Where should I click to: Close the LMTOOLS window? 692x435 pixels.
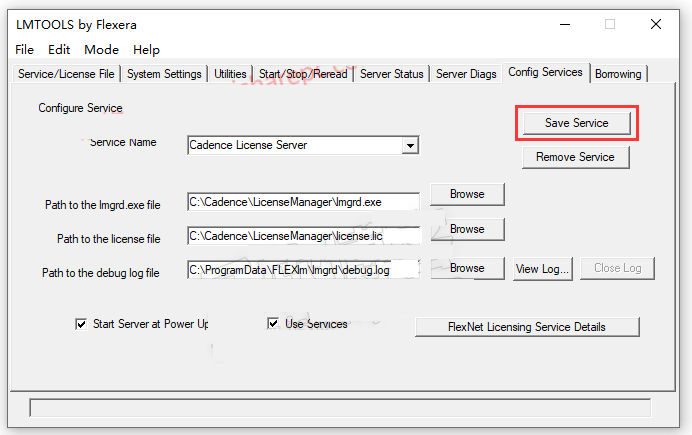pos(656,24)
